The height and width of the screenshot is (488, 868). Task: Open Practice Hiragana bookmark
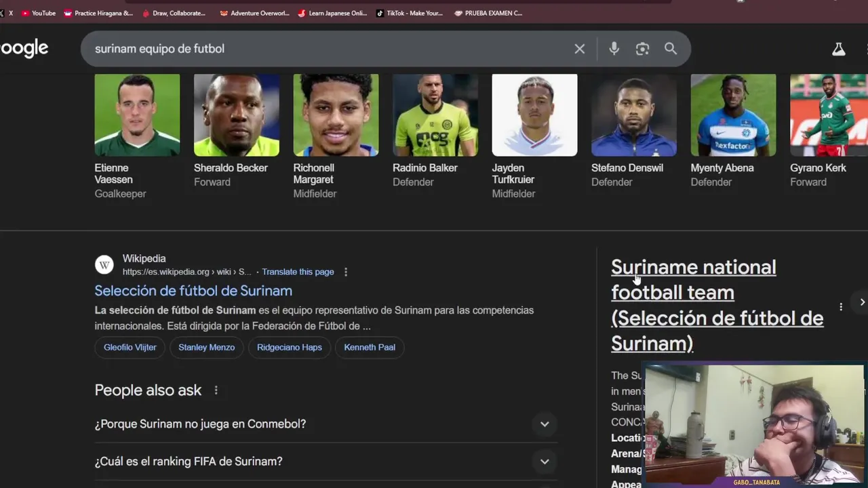coord(98,13)
